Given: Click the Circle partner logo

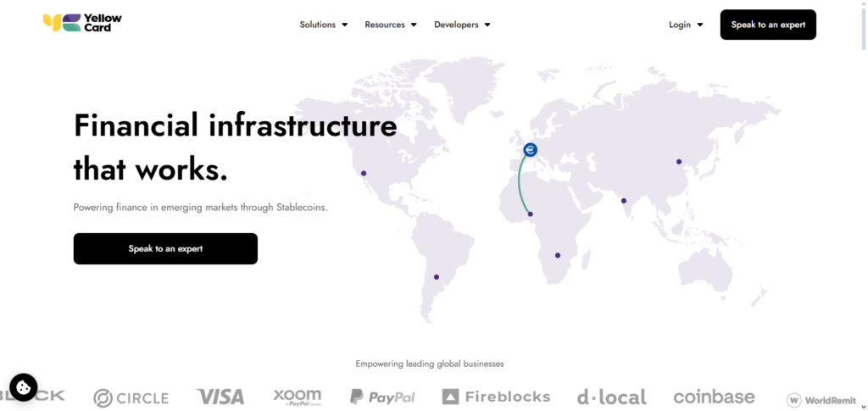Looking at the screenshot, I should point(131,397).
